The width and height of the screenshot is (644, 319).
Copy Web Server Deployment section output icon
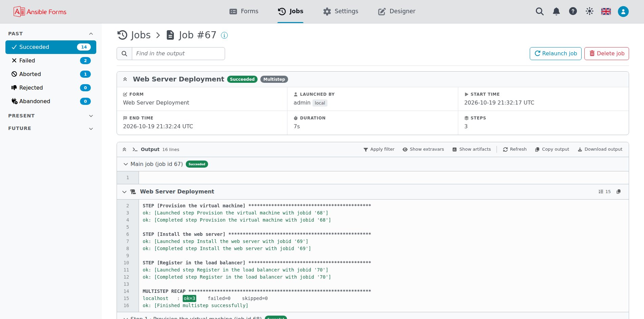click(619, 192)
